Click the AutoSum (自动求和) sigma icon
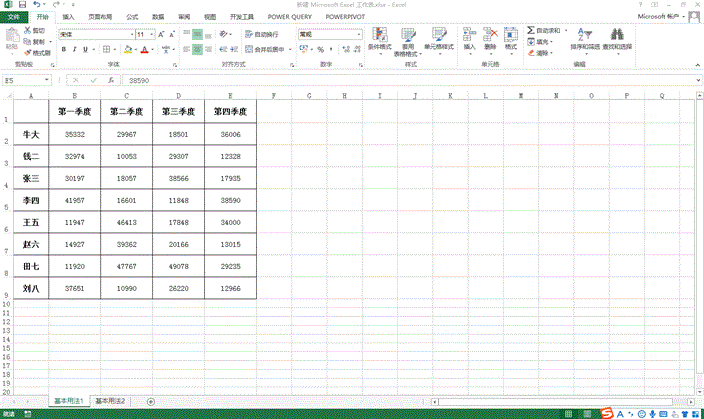 [x=531, y=31]
